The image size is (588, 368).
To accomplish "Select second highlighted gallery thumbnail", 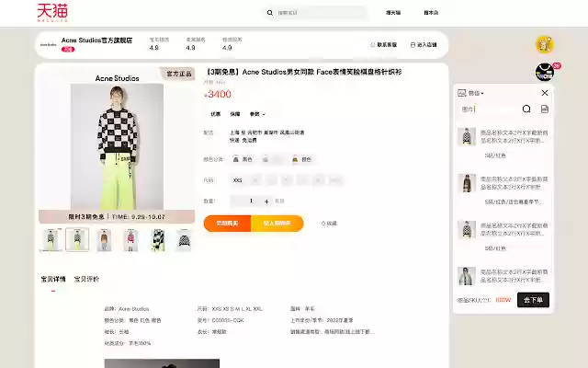I will pos(77,239).
